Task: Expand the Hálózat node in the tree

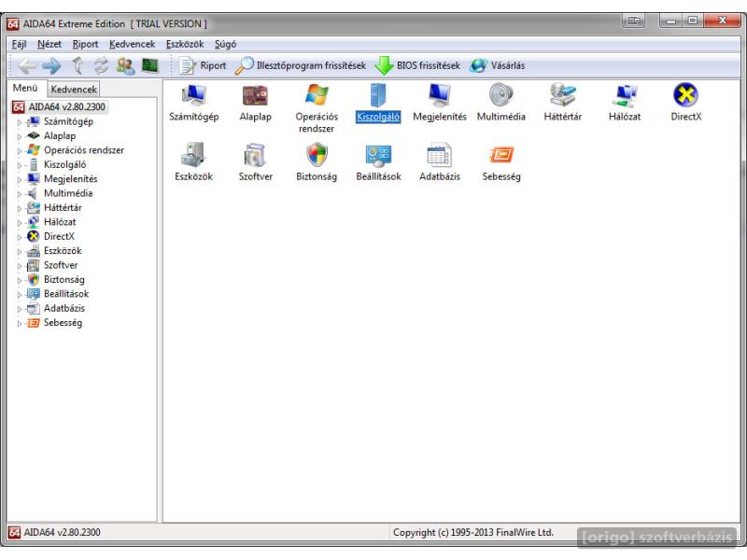Action: [20, 222]
